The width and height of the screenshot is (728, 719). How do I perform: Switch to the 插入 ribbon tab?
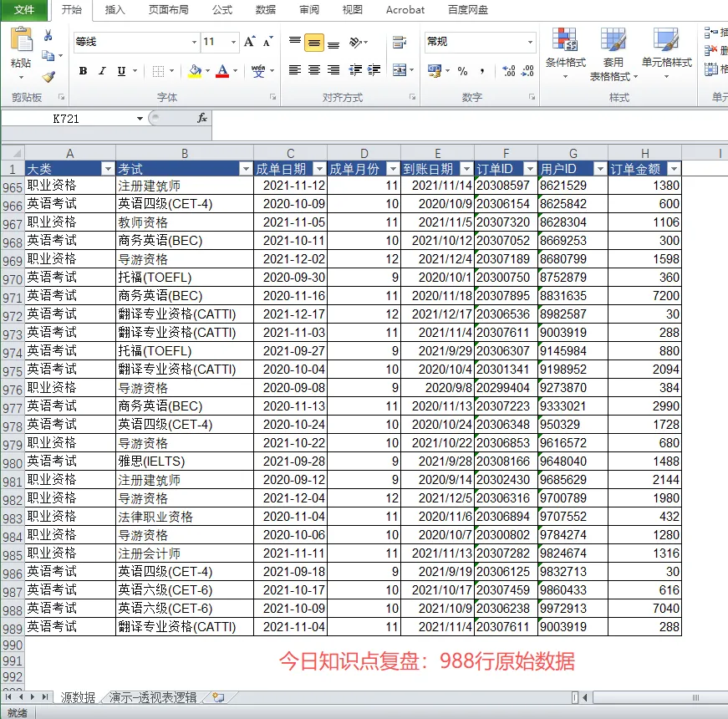click(x=115, y=10)
